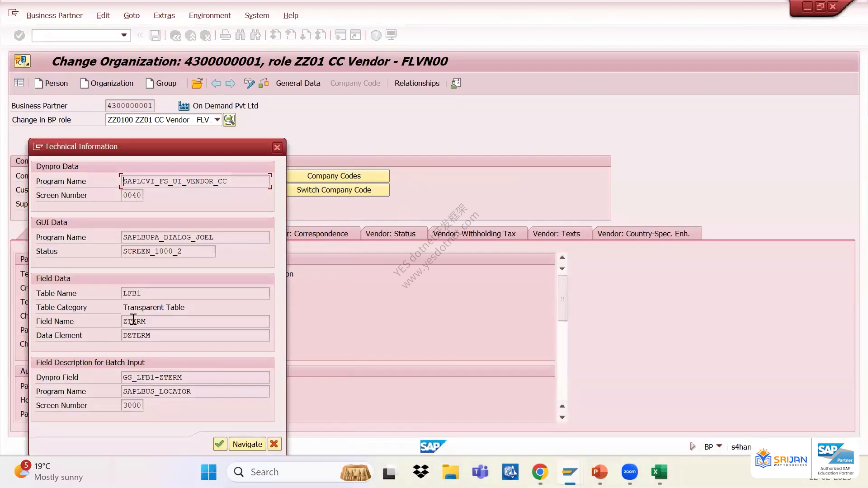Open the System menu

pos(257,15)
